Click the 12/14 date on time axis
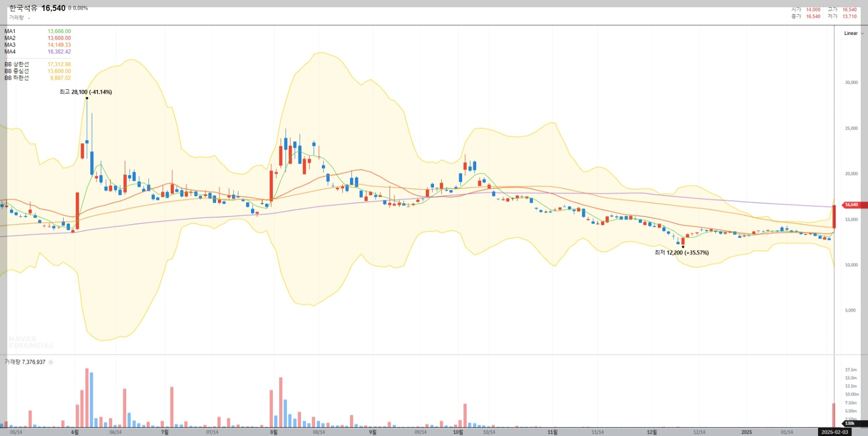 [x=699, y=432]
